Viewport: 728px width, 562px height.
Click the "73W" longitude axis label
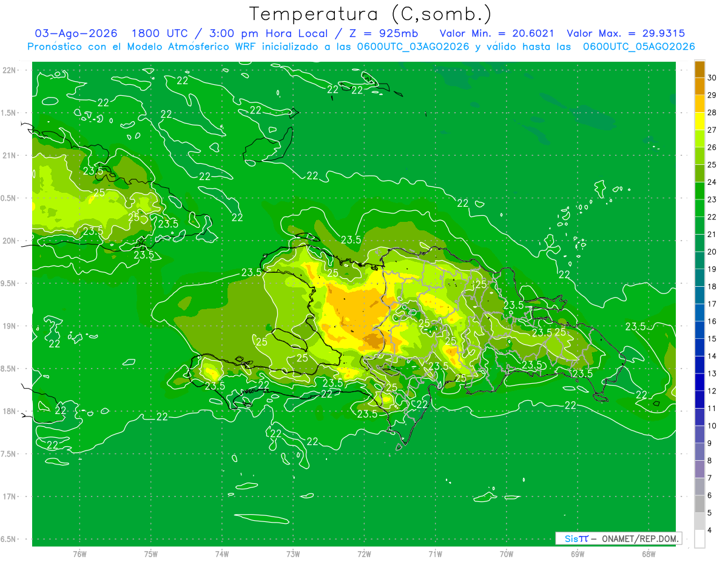pyautogui.click(x=293, y=554)
